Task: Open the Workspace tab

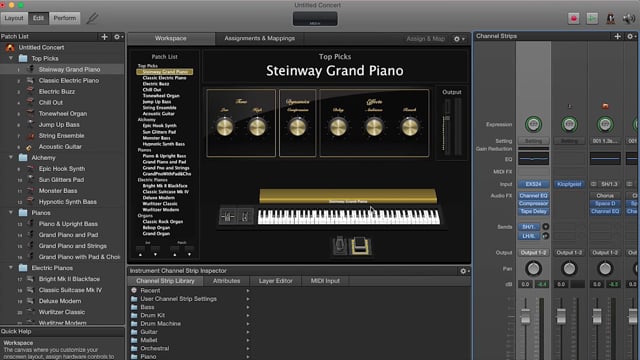Action: (171, 38)
